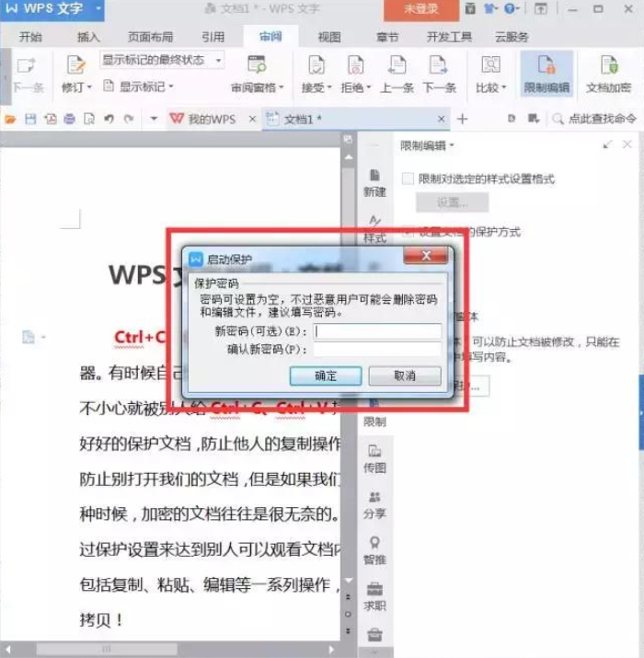Open the 接受 dropdown arrow
Image resolution: width=644 pixels, height=658 pixels.
(x=329, y=87)
